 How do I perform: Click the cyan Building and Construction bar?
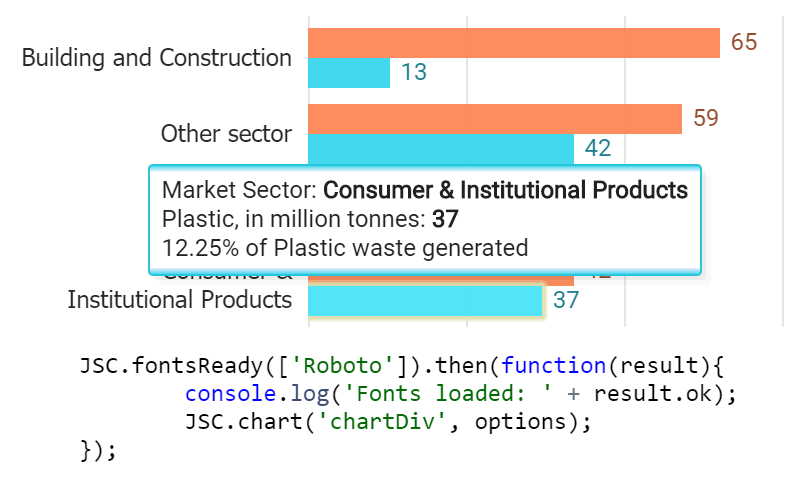click(348, 73)
